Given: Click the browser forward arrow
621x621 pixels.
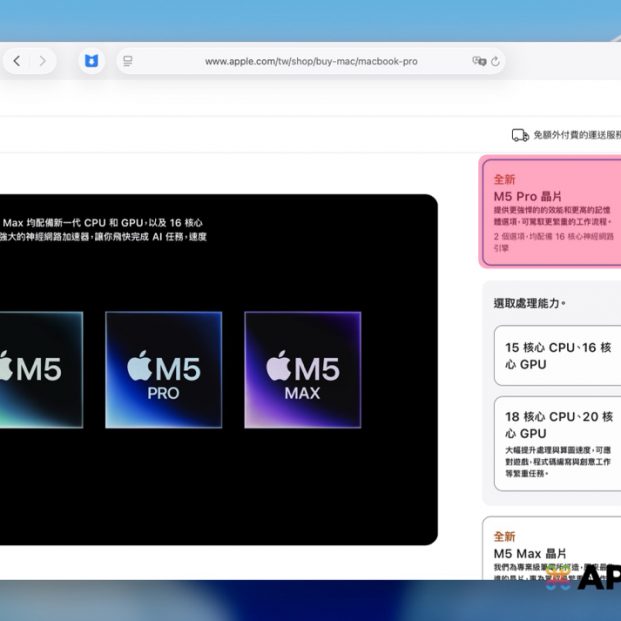Looking at the screenshot, I should point(42,61).
